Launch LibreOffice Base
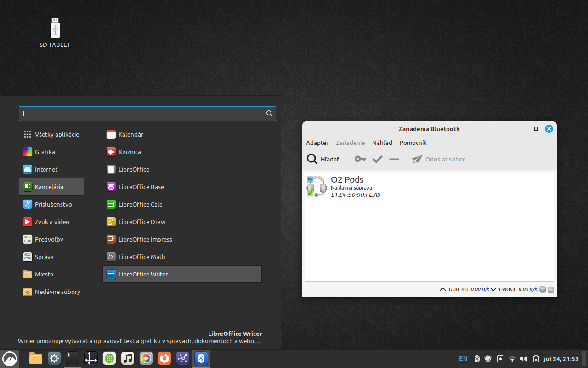The height and width of the screenshot is (368, 588). (182, 187)
